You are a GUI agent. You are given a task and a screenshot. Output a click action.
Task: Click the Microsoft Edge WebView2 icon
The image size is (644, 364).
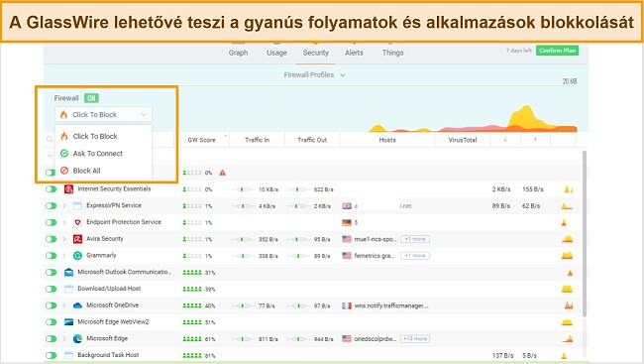coord(68,322)
